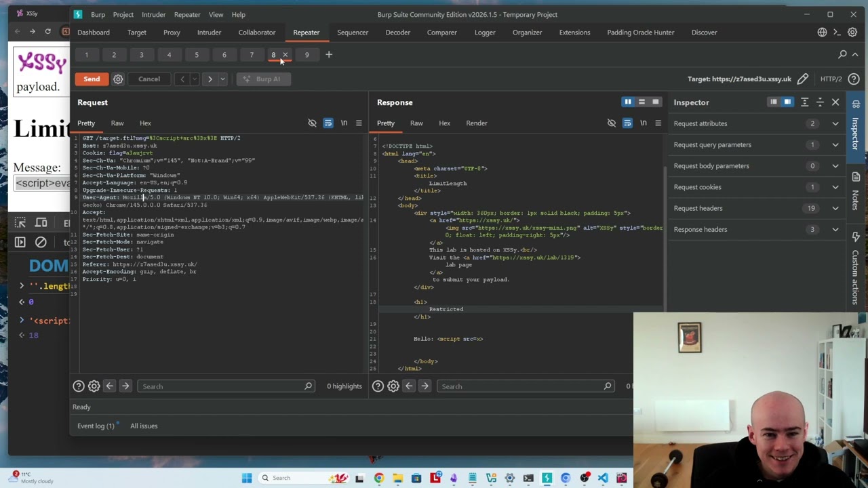This screenshot has width=868, height=488.
Task: Switch to Repeater tab 3
Action: point(142,55)
